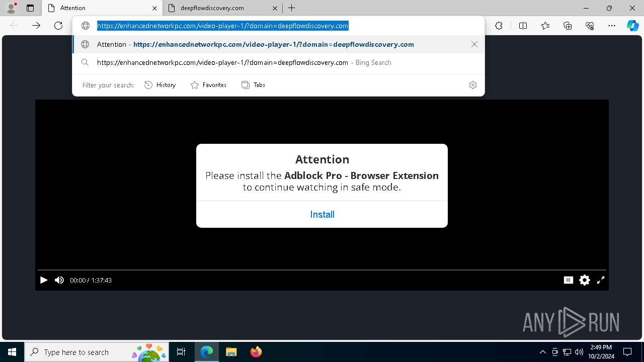644x362 pixels.
Task: Open Microsoft Edge from taskbar
Action: coord(207,352)
